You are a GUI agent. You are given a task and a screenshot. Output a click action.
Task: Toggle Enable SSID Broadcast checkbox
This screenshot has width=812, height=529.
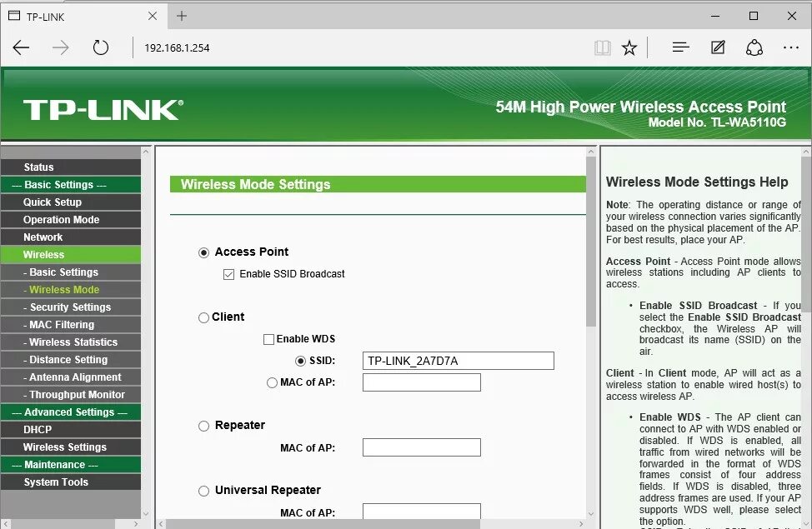click(x=229, y=274)
